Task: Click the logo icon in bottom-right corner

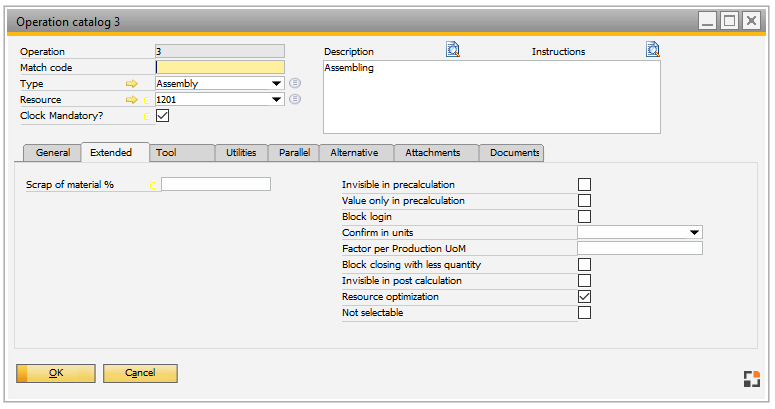Action: (751, 378)
